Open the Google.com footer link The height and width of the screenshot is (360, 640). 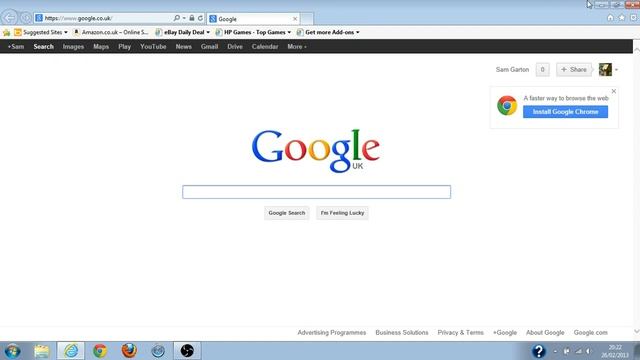pos(590,333)
